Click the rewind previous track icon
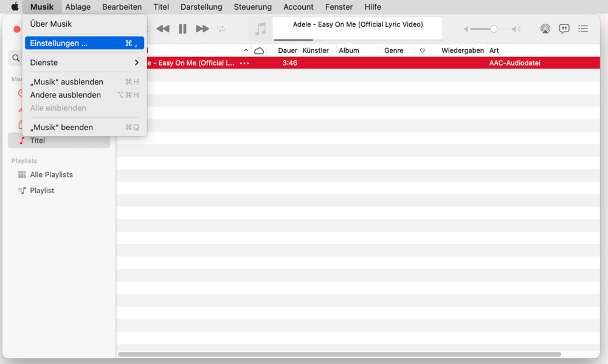Viewport: 608px width, 364px height. (x=163, y=29)
